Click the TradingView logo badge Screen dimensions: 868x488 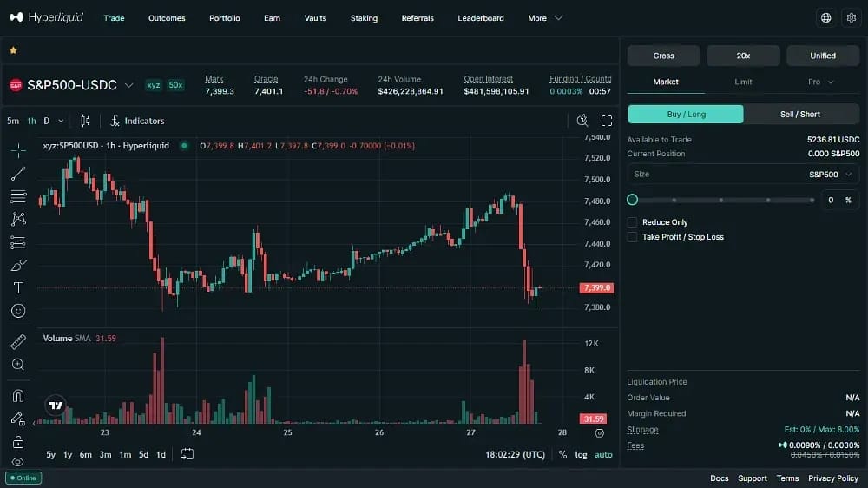56,406
